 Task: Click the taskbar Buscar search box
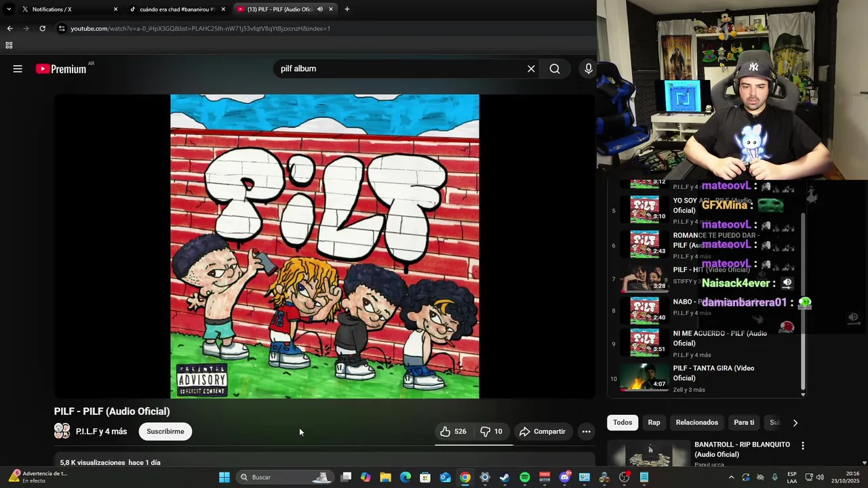285,477
